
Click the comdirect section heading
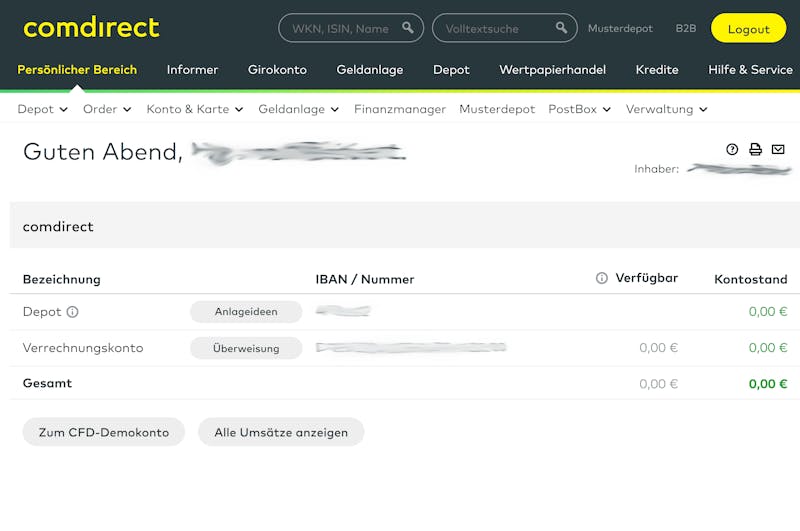tap(58, 226)
